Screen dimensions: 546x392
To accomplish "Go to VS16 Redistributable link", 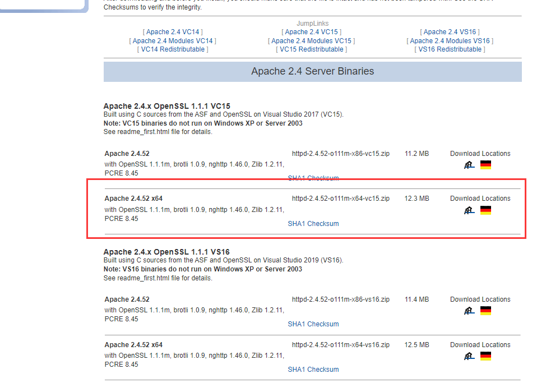I will click(450, 49).
